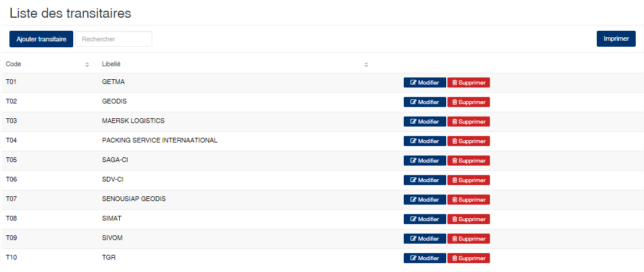Click Supprimer trash icon for TGR
The height and width of the screenshot is (272, 644).
pyautogui.click(x=455, y=258)
